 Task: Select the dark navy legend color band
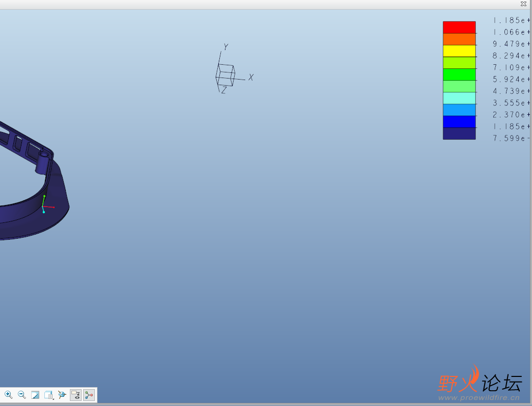pos(459,134)
